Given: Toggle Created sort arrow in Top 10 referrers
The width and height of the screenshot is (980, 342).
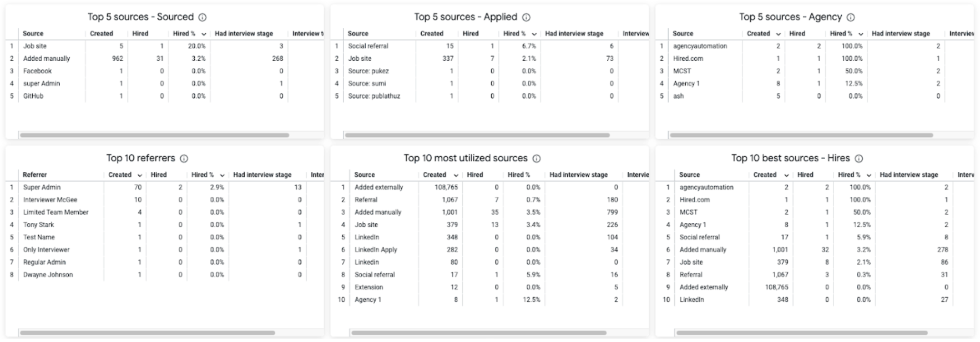Looking at the screenshot, I should coord(139,175).
